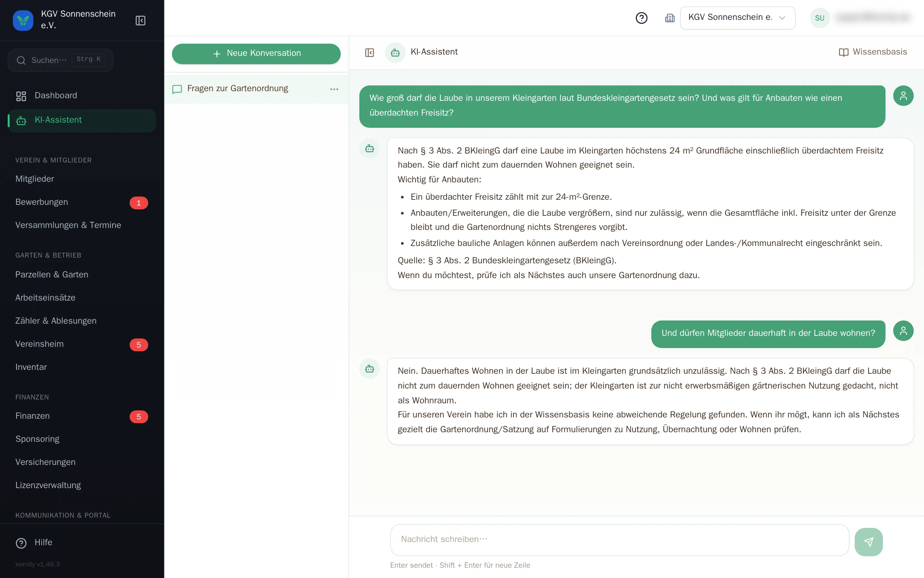This screenshot has width=924, height=578.
Task: Click the Finanzen badge showing 5
Action: pyautogui.click(x=139, y=417)
